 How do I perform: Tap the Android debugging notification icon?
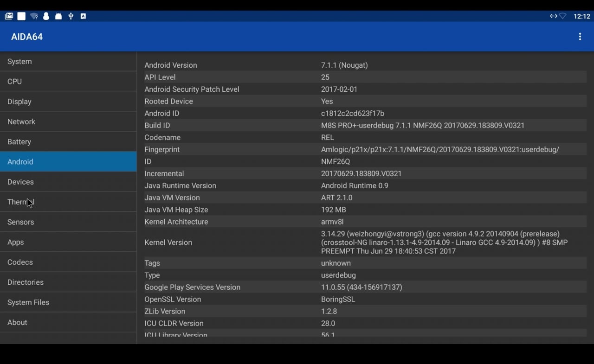click(x=58, y=16)
